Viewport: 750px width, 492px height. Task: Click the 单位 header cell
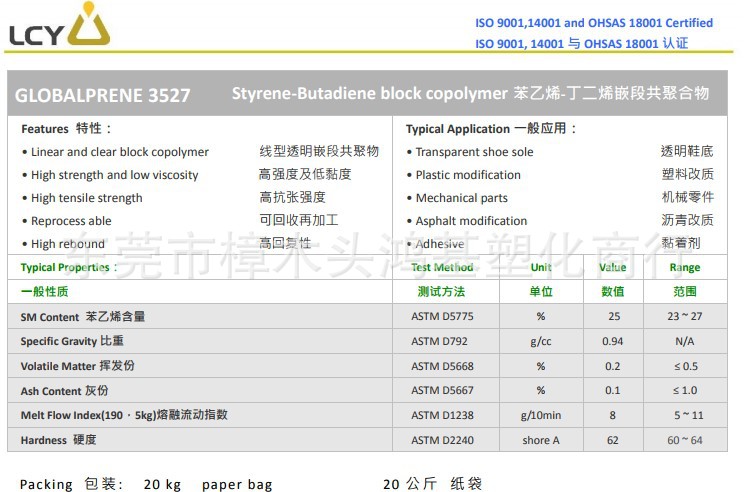(x=541, y=292)
